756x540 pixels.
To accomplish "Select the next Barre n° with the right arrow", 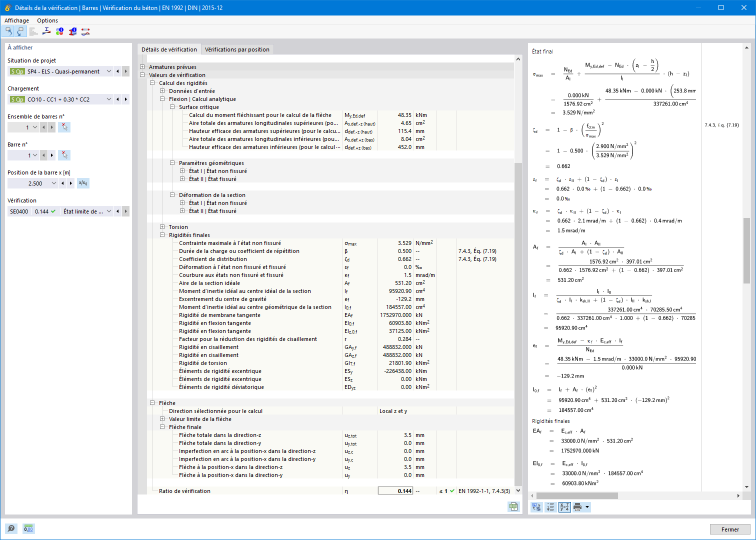I will (x=52, y=155).
